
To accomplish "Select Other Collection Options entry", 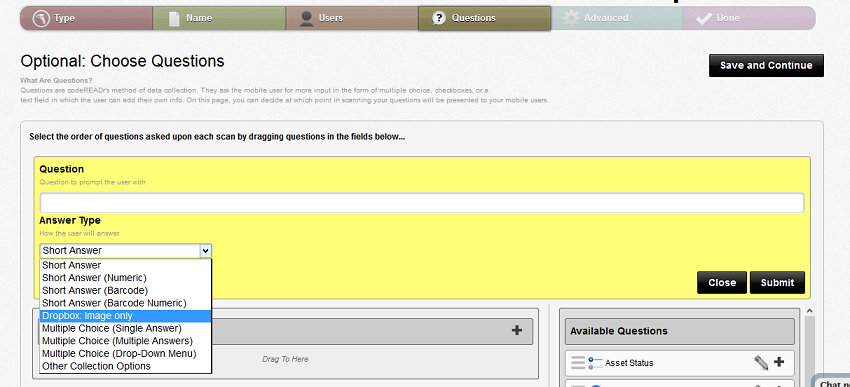I will [x=126, y=366].
